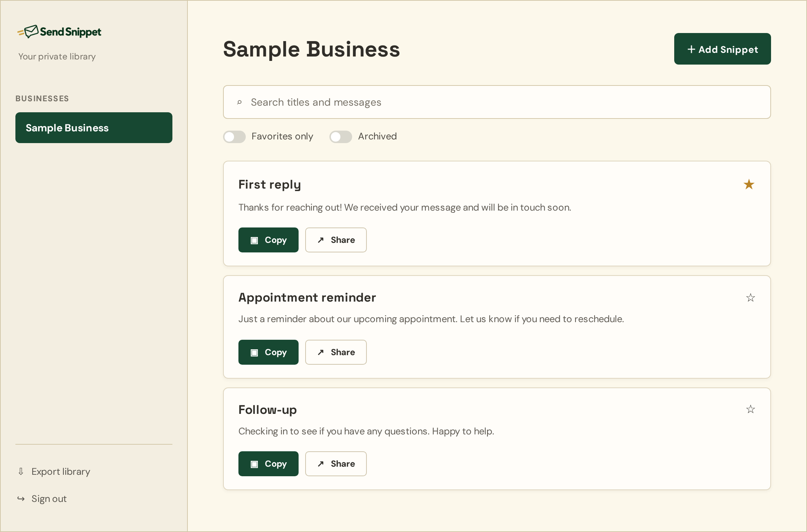Image resolution: width=807 pixels, height=532 pixels.
Task: Click the Follow-up snippet title
Action: tap(267, 410)
